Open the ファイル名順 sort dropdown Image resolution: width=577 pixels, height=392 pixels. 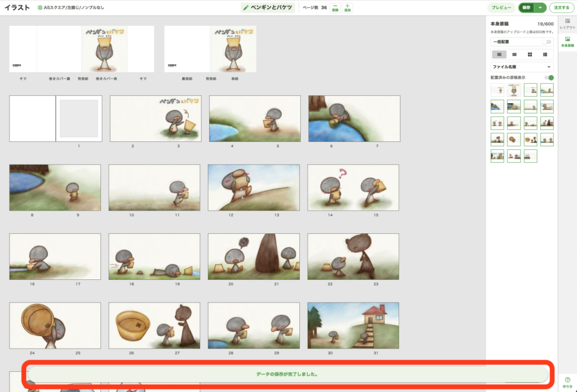[x=522, y=67]
